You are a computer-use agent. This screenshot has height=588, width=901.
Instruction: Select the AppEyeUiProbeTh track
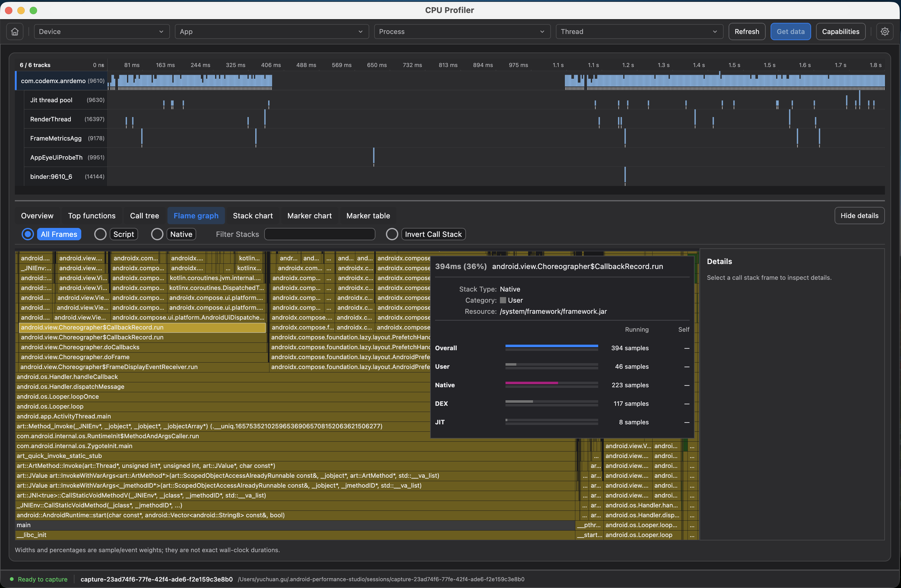[66, 157]
